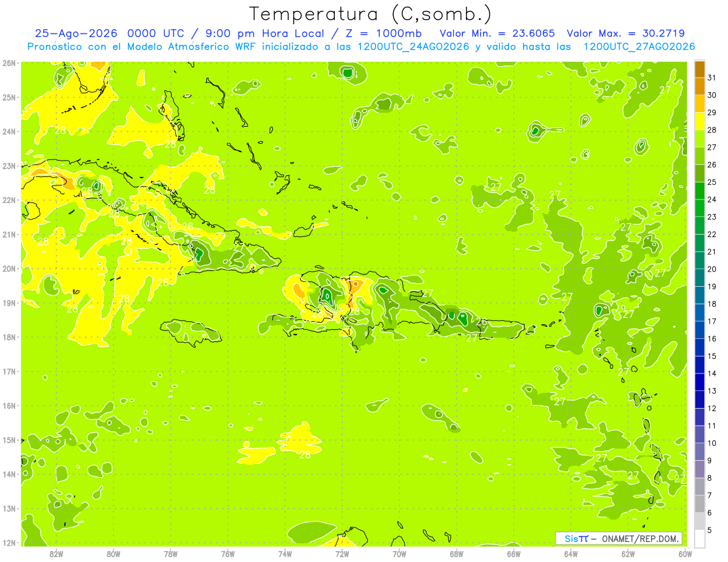Screen dimensions: 728x562
Task: Pick the teal legend band between 19 and 20
Action: pyautogui.click(x=699, y=278)
